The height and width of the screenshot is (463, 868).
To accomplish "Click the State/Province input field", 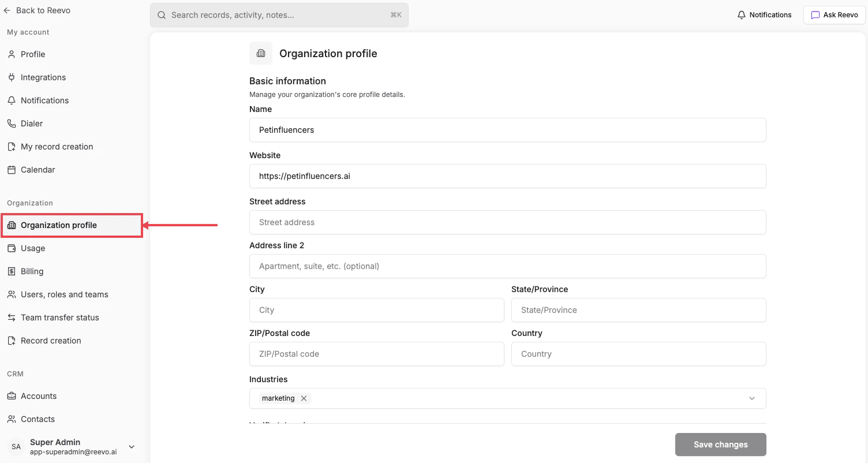I will pos(639,310).
